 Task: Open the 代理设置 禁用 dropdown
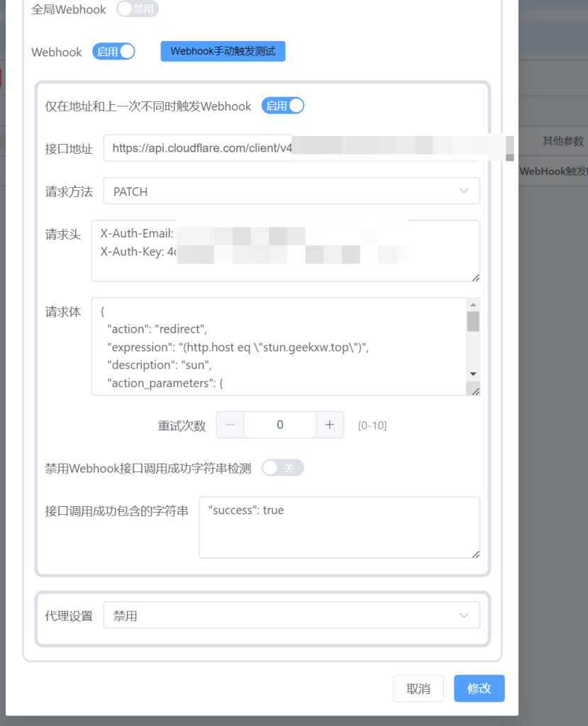(292, 615)
